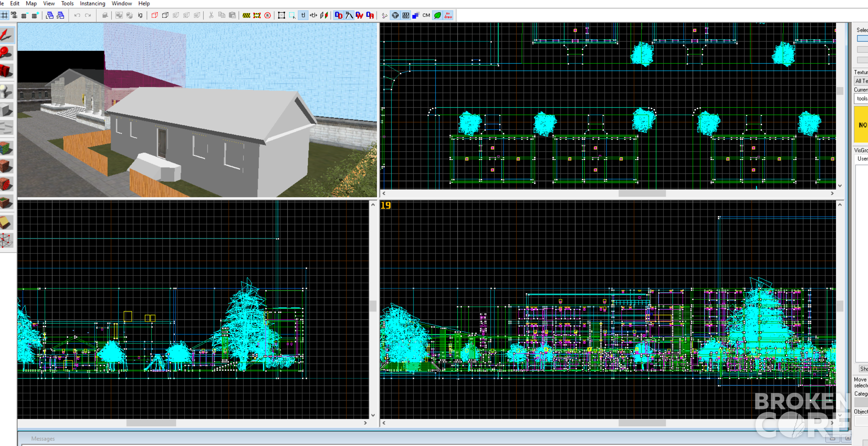Click the Undo arrow icon

click(77, 15)
